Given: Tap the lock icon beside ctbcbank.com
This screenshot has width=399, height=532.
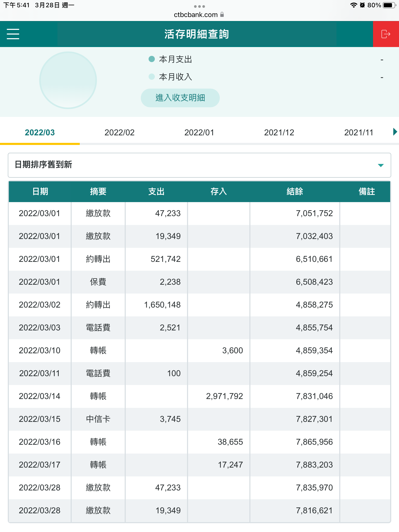Looking at the screenshot, I should click(222, 15).
